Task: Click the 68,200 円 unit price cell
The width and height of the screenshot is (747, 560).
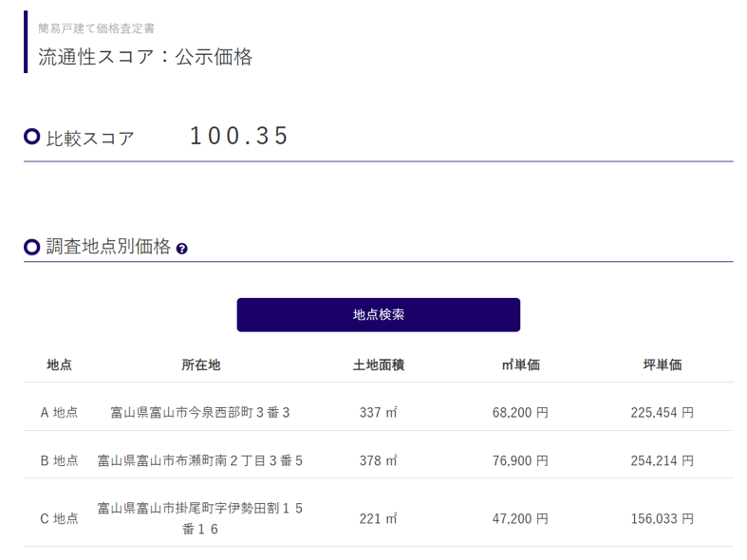Action: coord(520,413)
